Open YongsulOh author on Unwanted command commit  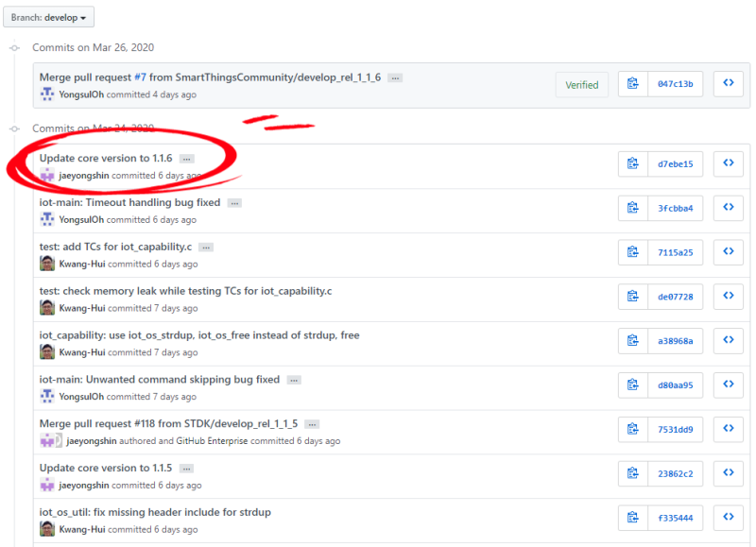[x=81, y=397]
